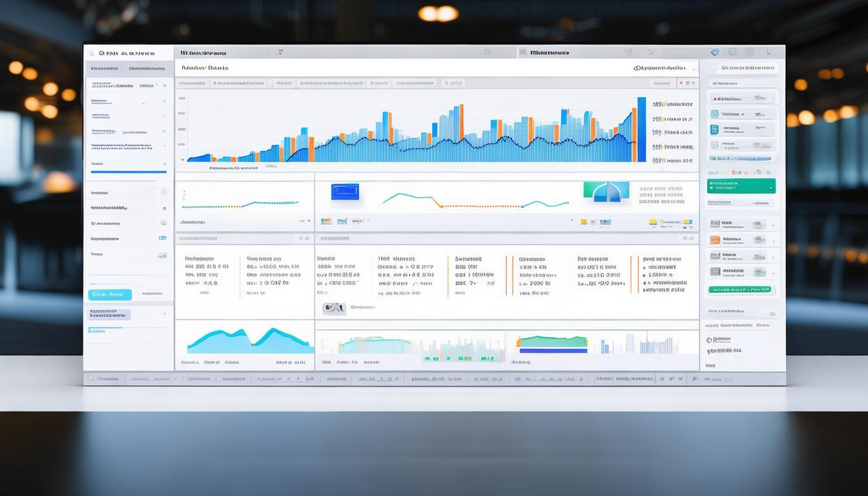Click the blue tag icon in top-right header

[x=715, y=52]
